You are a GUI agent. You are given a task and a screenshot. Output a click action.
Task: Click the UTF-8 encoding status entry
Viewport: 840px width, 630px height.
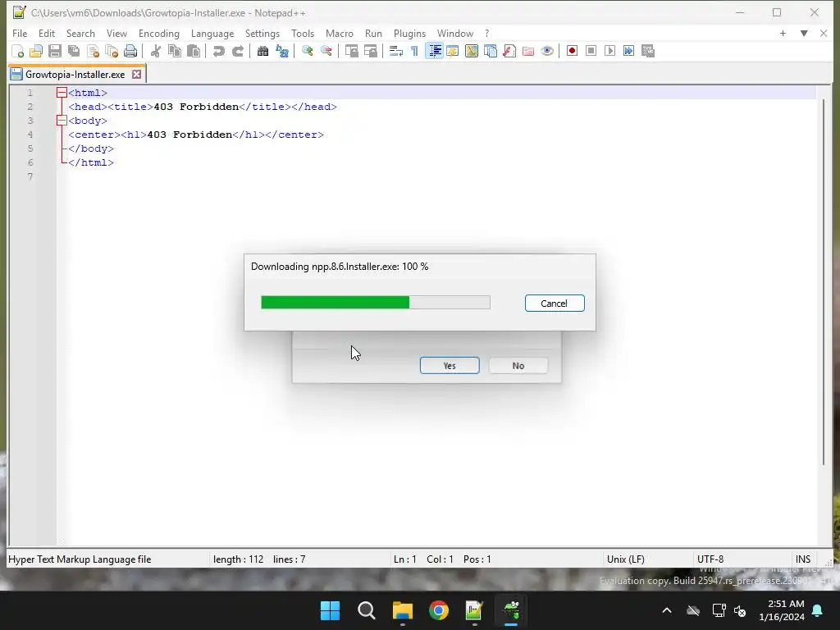pos(710,559)
